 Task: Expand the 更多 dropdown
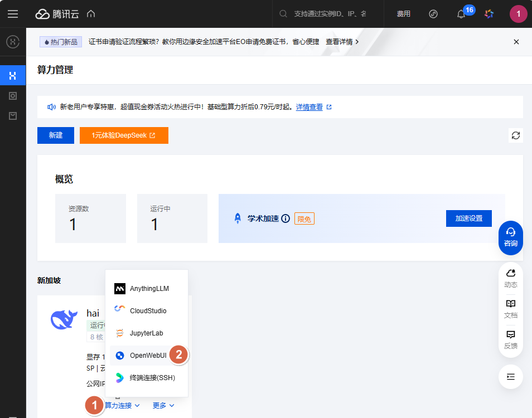pos(163,405)
